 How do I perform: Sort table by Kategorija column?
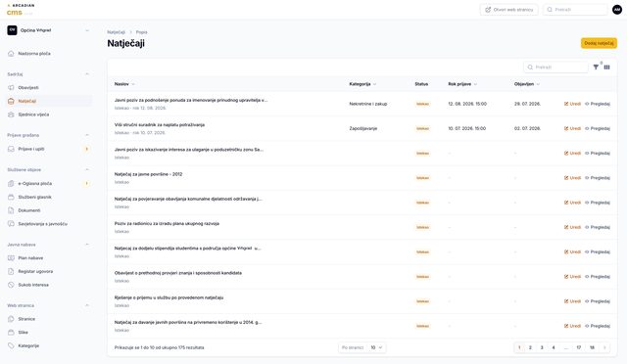point(362,84)
